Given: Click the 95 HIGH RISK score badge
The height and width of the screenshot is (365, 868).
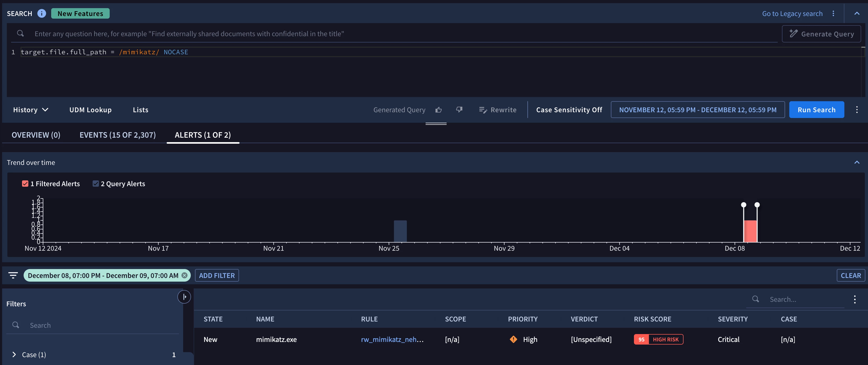Looking at the screenshot, I should point(658,339).
